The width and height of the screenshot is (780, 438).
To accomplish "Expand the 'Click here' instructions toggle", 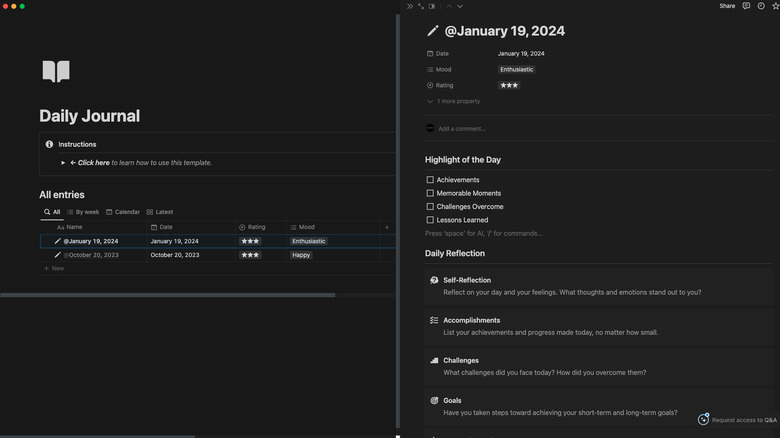I will coord(62,162).
